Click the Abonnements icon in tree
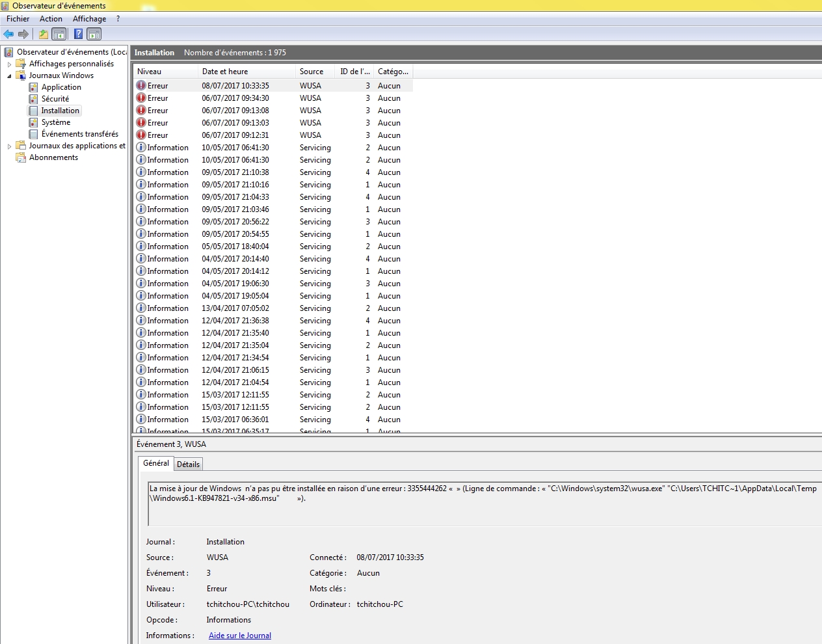 (x=21, y=157)
